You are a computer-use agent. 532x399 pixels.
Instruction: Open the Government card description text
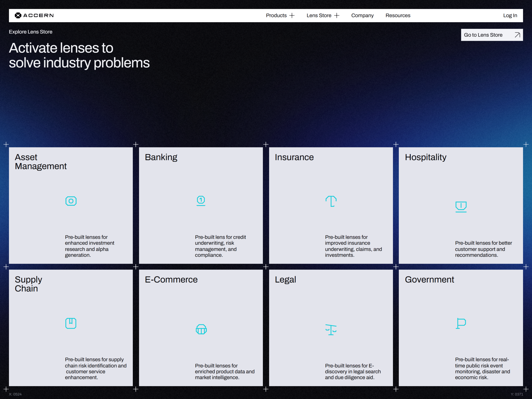pyautogui.click(x=482, y=368)
